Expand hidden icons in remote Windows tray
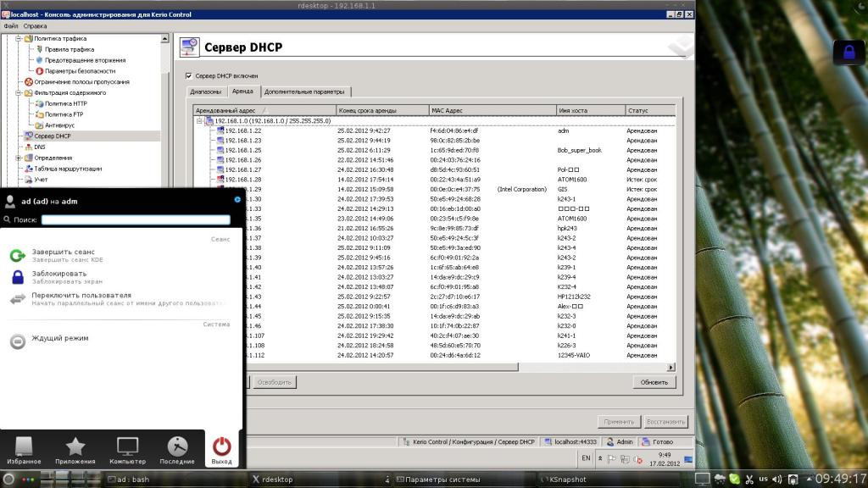The image size is (868, 488). coord(600,458)
